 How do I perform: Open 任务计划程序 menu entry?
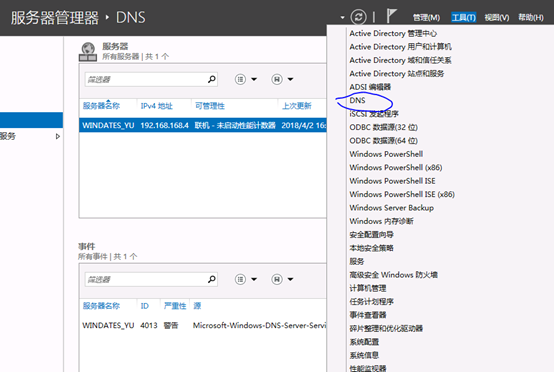371,302
